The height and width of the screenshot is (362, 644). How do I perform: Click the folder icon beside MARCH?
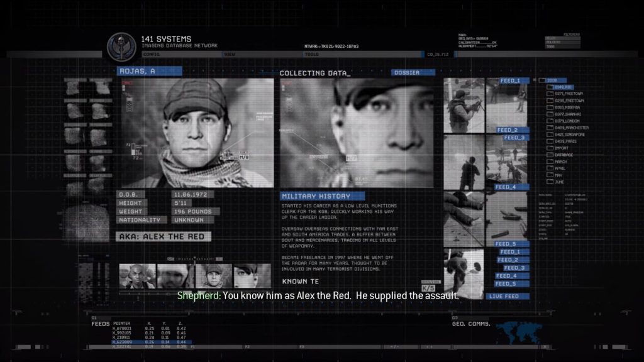(x=550, y=162)
